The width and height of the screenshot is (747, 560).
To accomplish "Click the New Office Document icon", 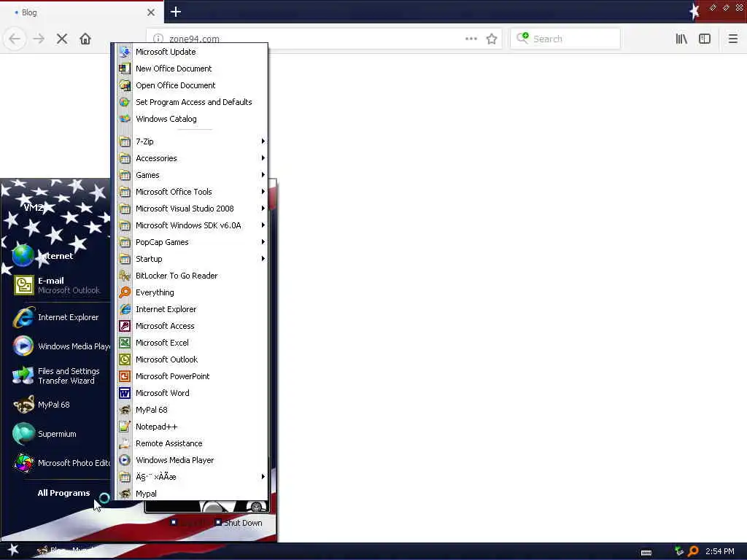I will click(x=125, y=69).
